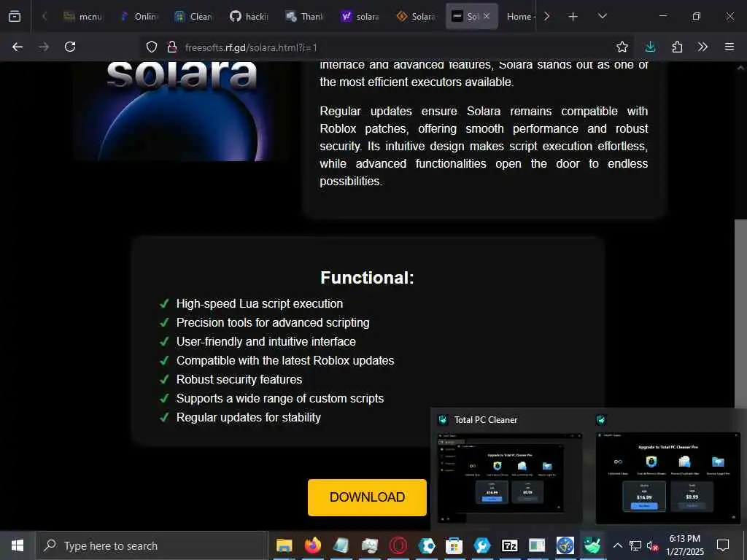This screenshot has width=747, height=560.
Task: Open the network status tray icon
Action: click(635, 545)
